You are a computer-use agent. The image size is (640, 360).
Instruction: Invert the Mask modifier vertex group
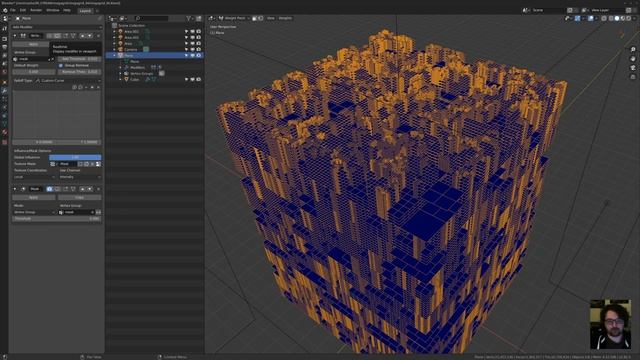98,212
